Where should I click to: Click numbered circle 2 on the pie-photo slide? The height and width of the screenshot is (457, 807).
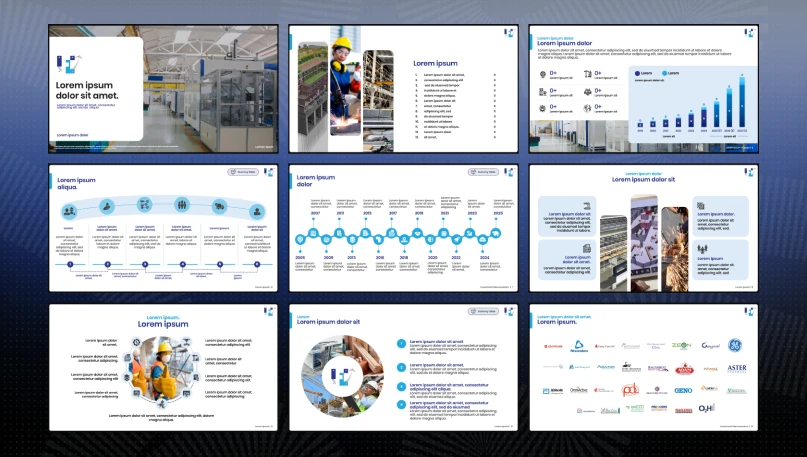(401, 367)
